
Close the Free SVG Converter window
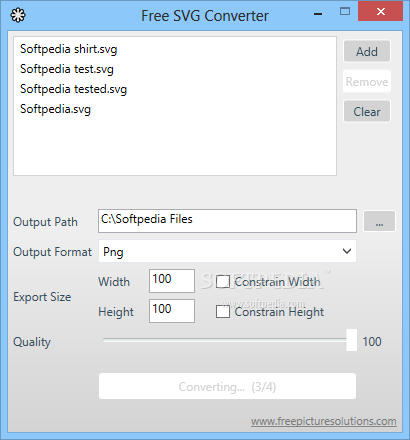[x=381, y=12]
